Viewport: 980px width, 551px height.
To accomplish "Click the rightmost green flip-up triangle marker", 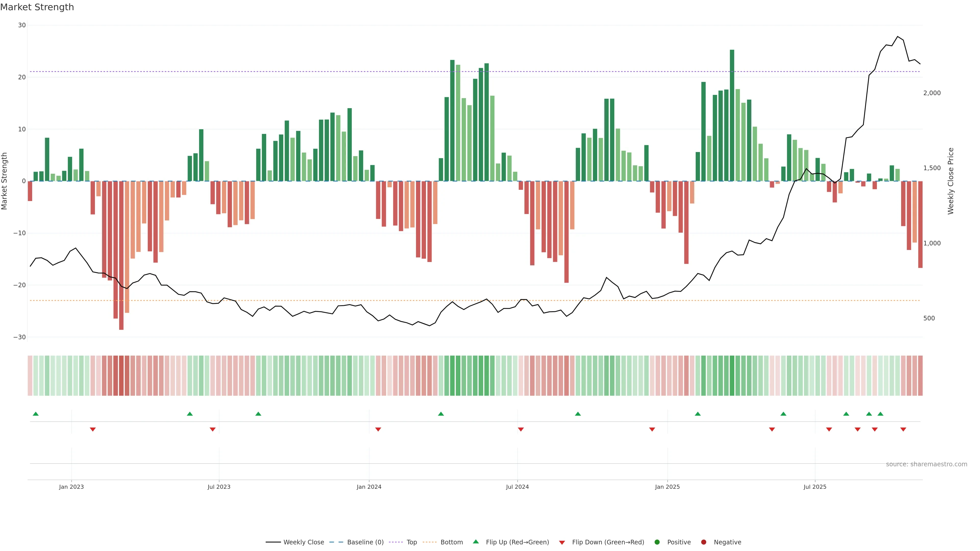I will 880,414.
